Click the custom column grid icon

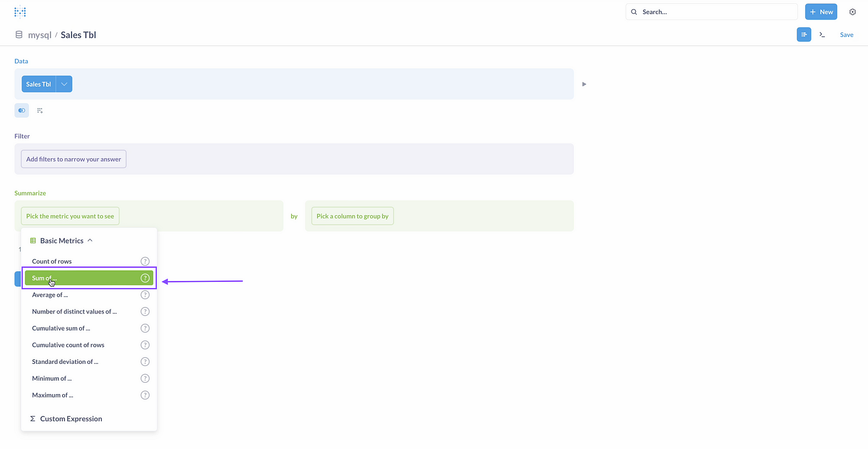click(40, 111)
